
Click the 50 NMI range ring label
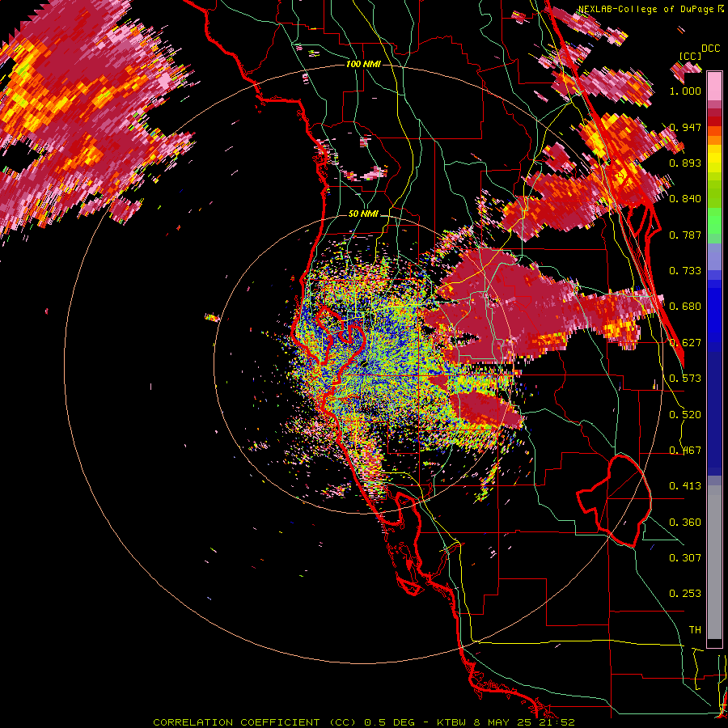click(x=363, y=214)
